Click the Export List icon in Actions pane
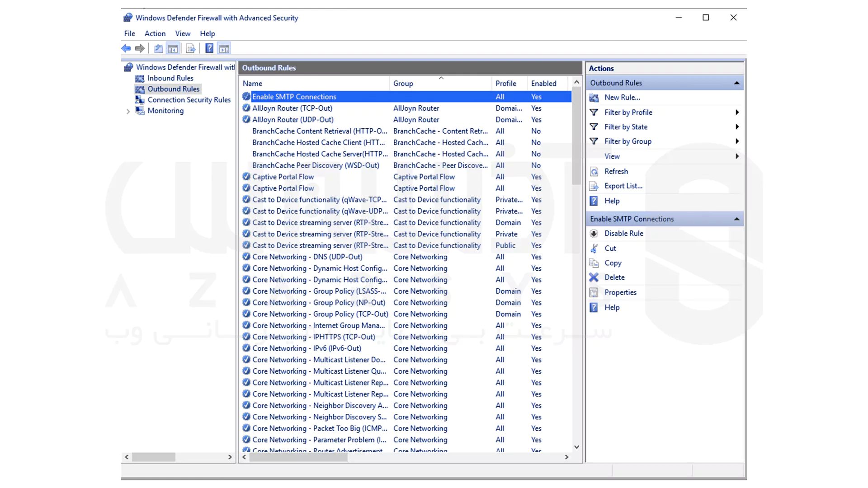 tap(594, 186)
